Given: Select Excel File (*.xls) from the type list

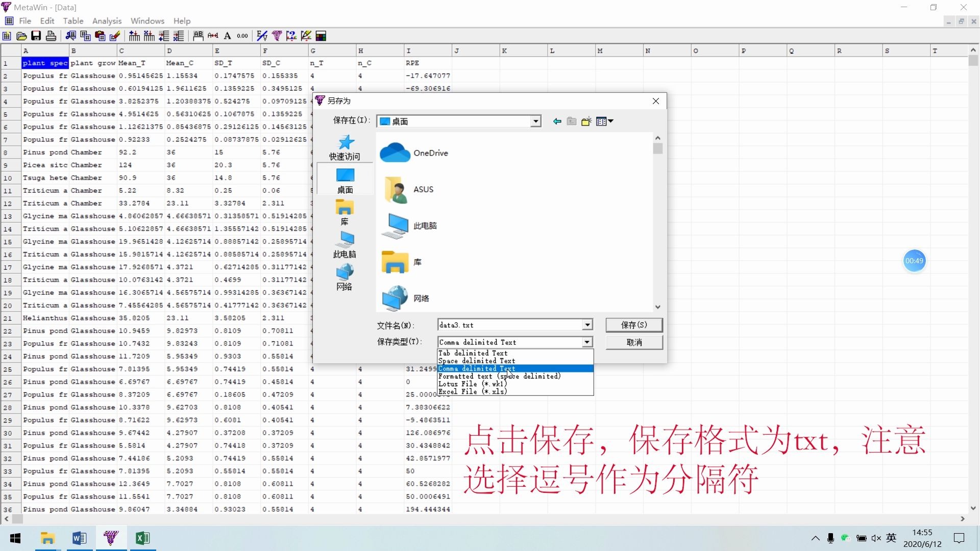Looking at the screenshot, I should tap(472, 391).
